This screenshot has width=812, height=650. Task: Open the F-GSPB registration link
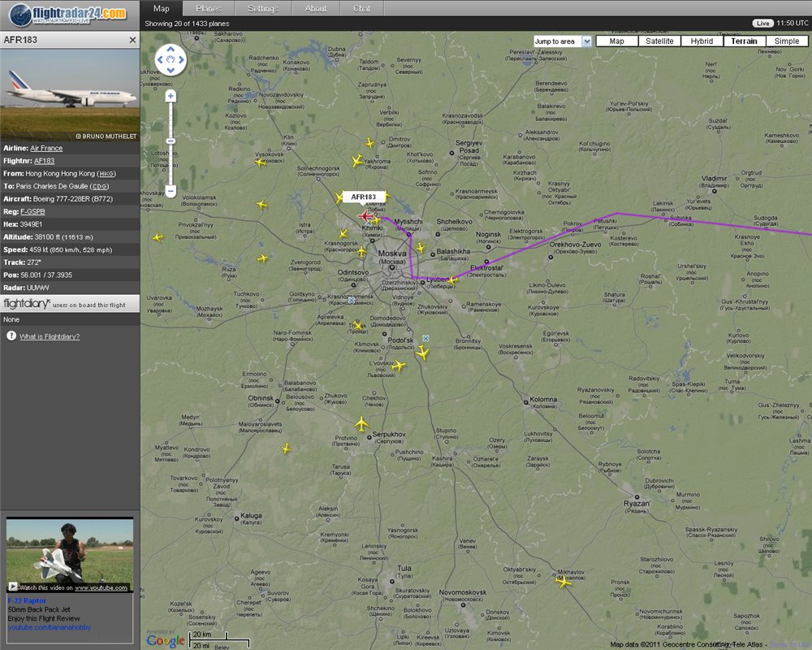[32, 211]
